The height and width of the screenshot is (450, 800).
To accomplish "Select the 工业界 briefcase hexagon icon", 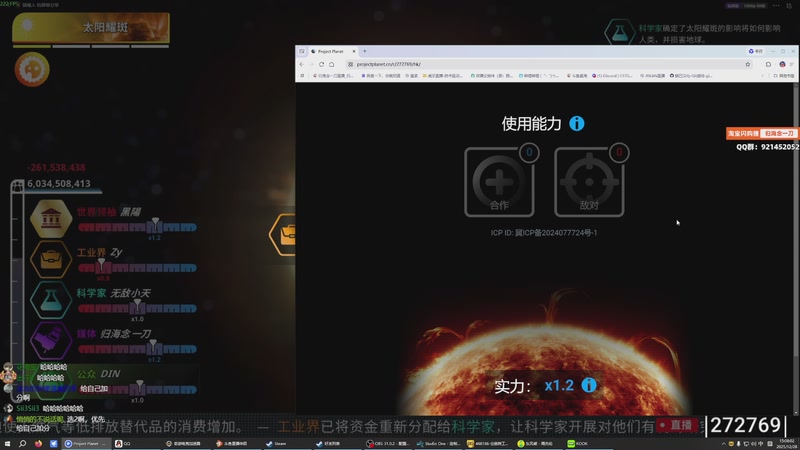I will point(51,259).
